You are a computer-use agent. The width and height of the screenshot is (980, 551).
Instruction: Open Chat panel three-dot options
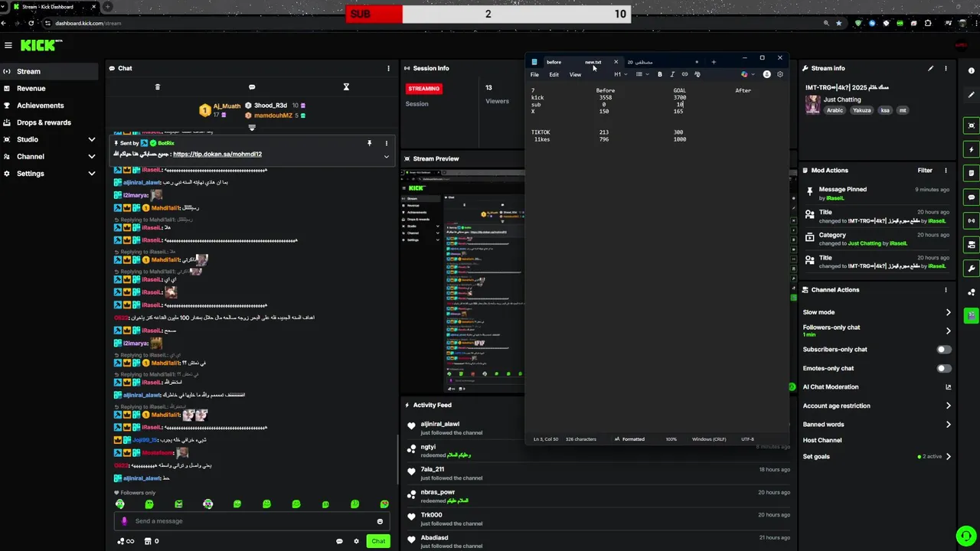point(388,68)
